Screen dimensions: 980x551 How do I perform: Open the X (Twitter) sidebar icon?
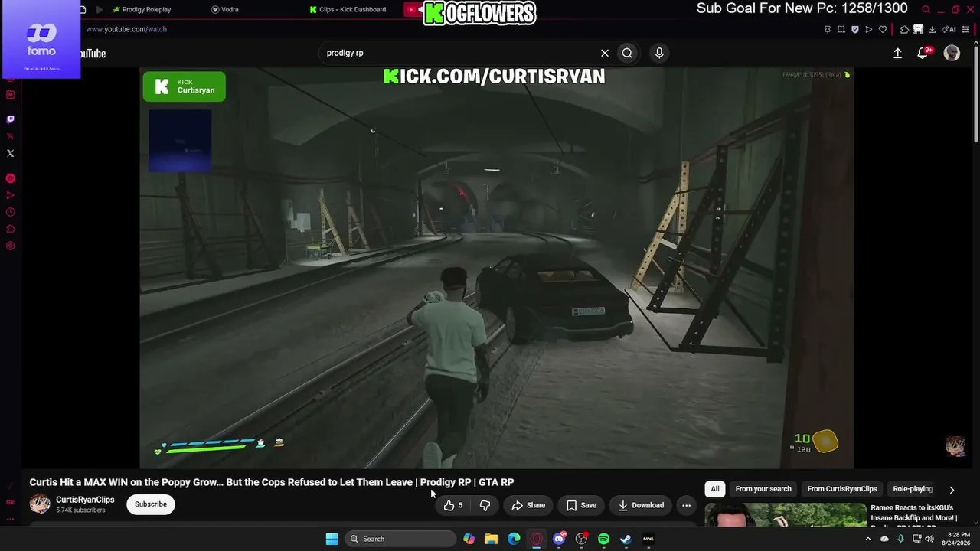[x=10, y=153]
